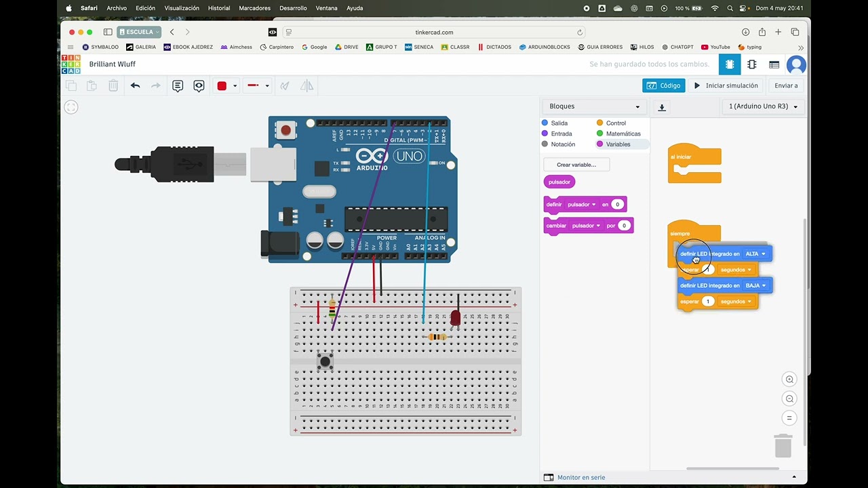
Task: Open the ESCUELA tab group dropdown
Action: 139,32
